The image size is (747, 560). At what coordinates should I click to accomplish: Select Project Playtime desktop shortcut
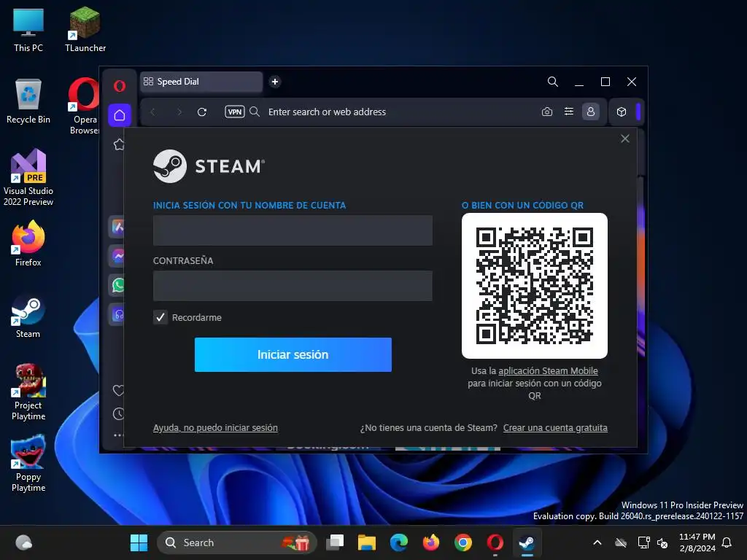point(28,392)
